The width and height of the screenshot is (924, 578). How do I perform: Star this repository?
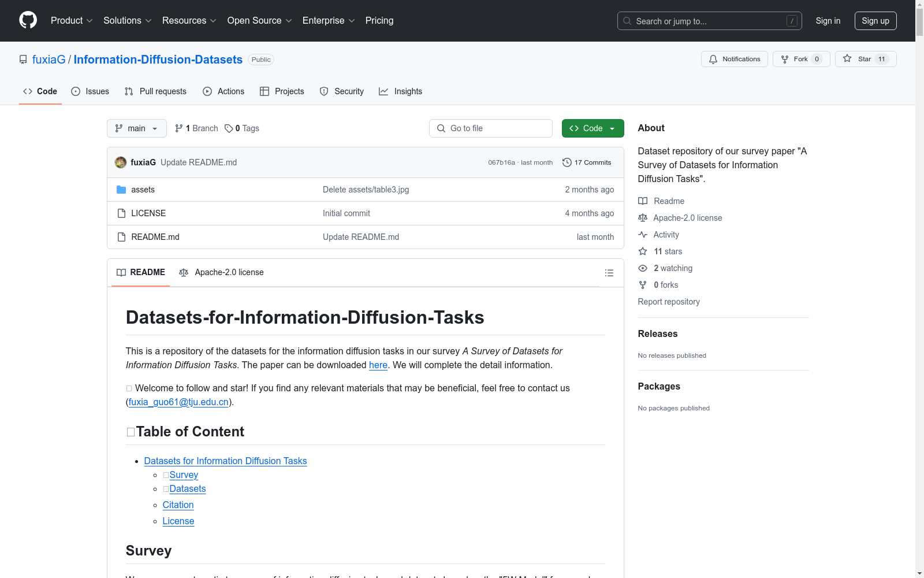point(865,59)
